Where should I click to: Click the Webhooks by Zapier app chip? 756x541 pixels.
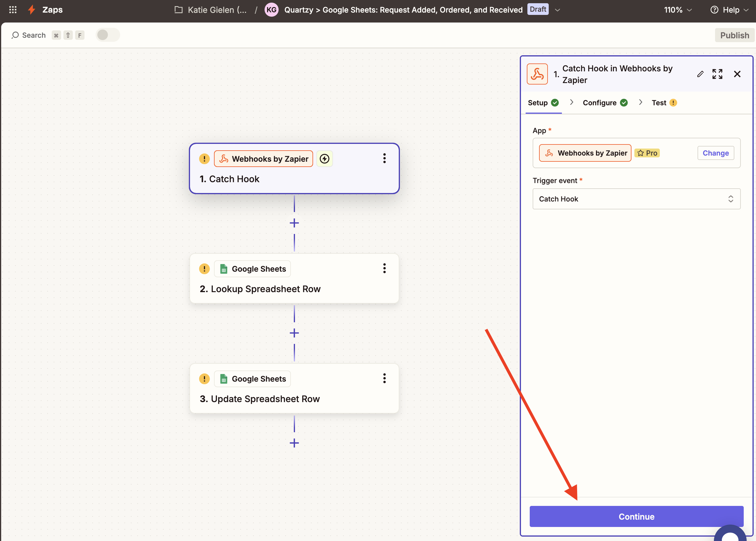click(x=585, y=153)
